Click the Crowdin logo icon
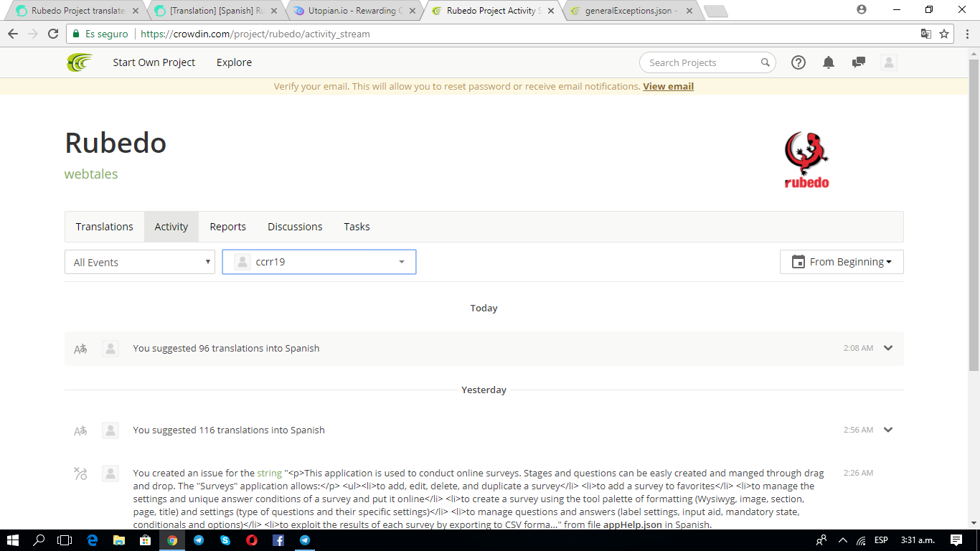 point(80,62)
